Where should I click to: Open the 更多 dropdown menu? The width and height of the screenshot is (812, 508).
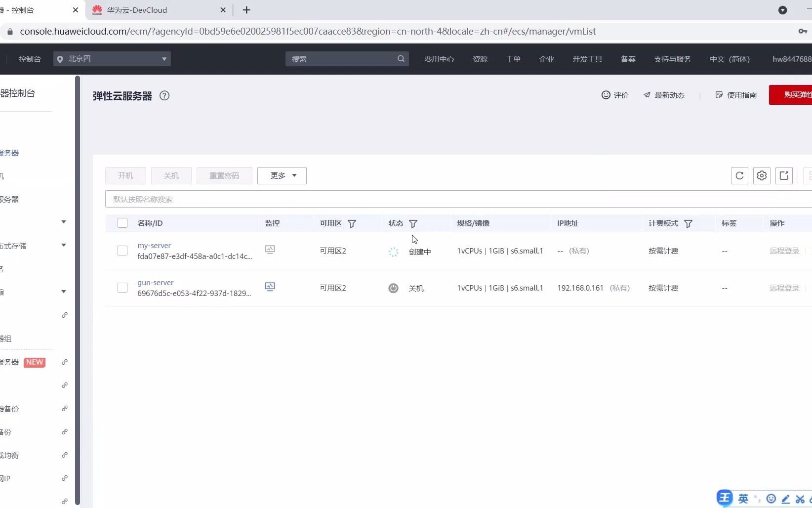282,175
